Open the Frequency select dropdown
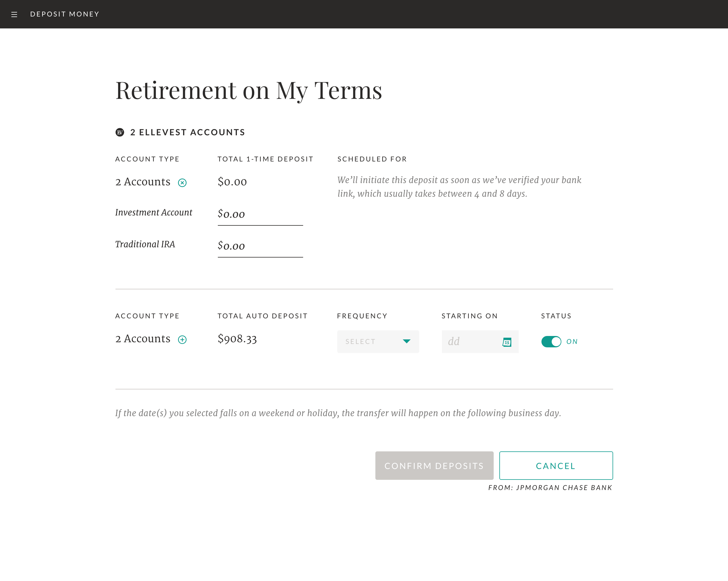This screenshot has height=581, width=728. coord(378,342)
